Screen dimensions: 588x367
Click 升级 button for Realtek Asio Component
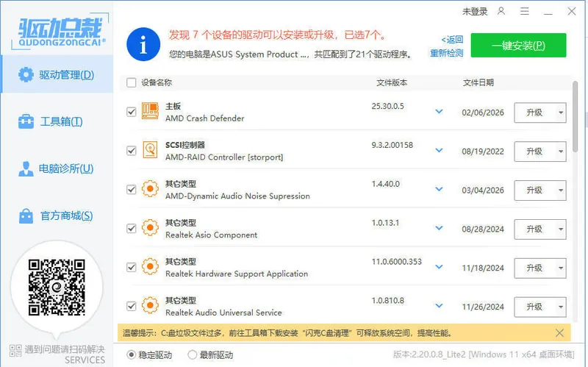[x=534, y=229]
